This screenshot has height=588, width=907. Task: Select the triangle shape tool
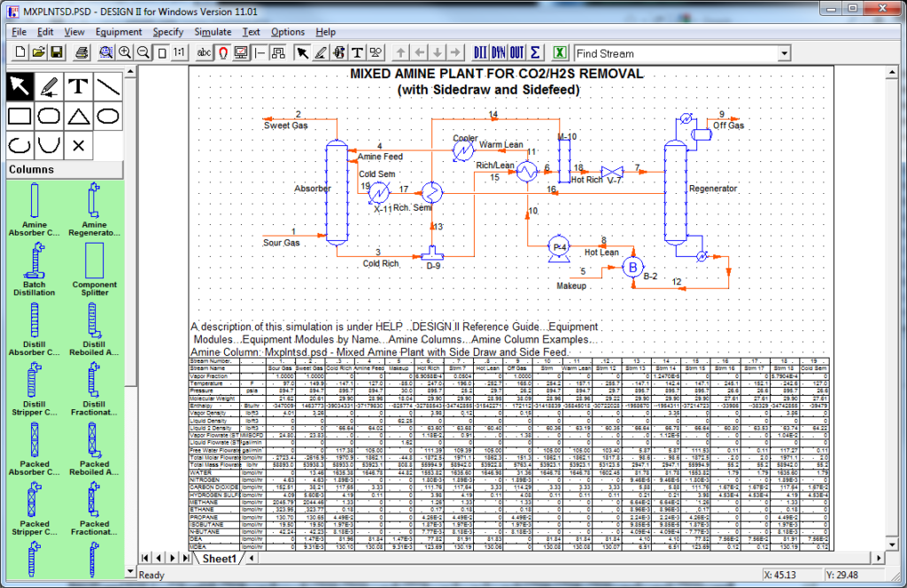79,116
